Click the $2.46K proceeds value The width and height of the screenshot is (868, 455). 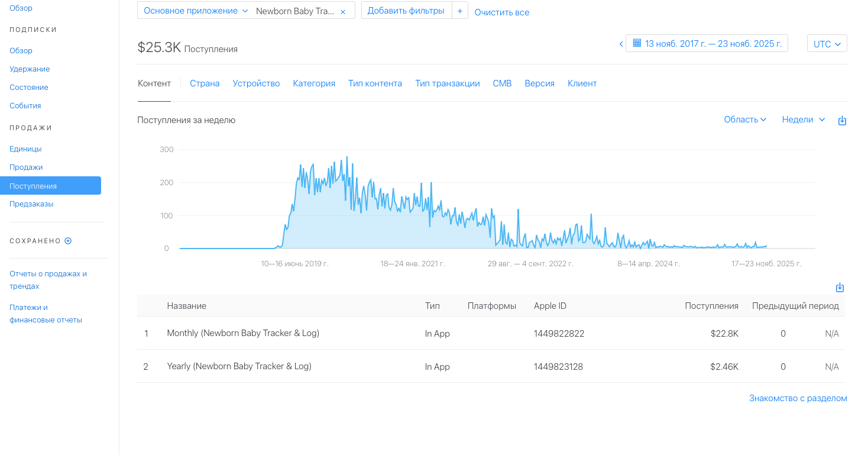[724, 367]
